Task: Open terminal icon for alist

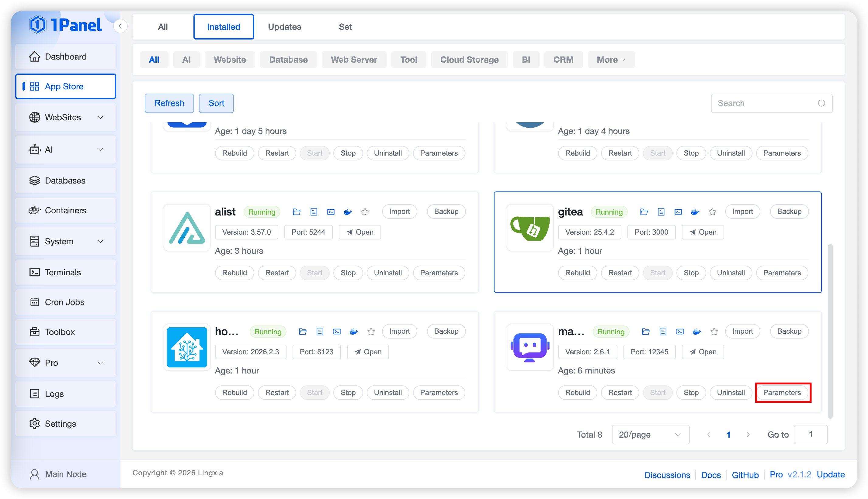Action: click(x=331, y=212)
